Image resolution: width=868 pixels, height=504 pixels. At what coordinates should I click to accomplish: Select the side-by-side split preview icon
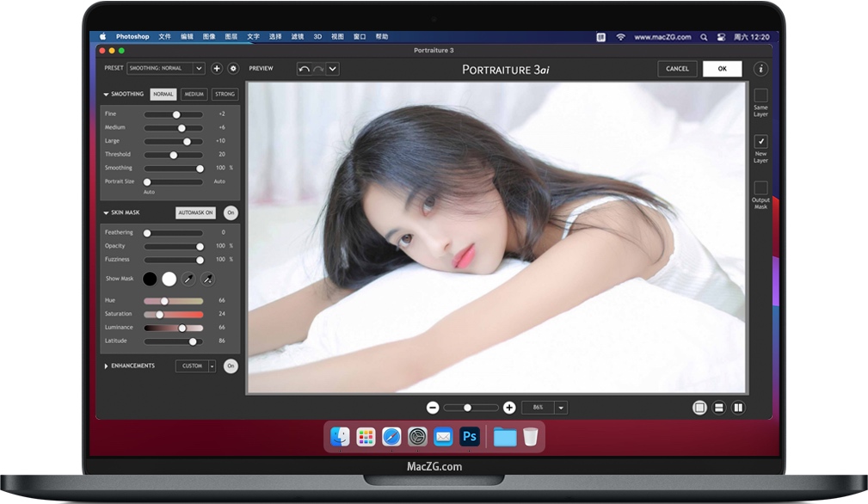(x=738, y=408)
